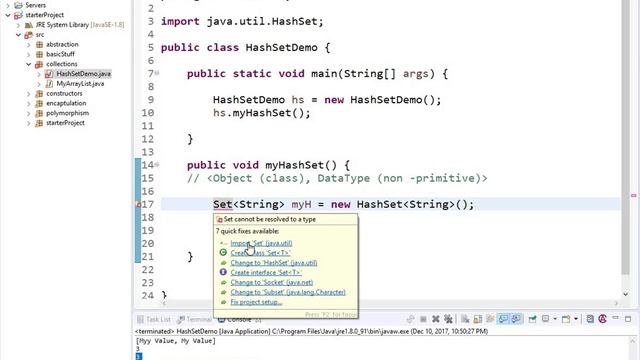Pin the current console
The width and height of the screenshot is (640, 360).
click(532, 319)
